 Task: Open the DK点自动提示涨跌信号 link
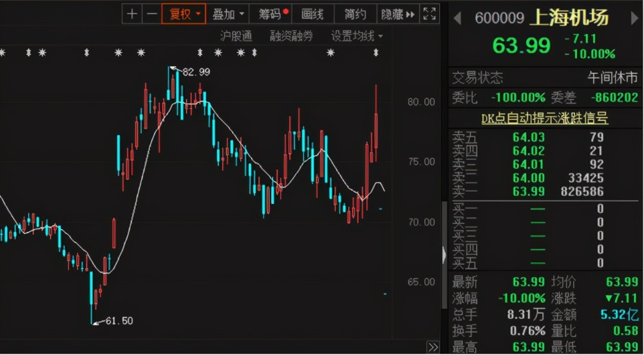click(545, 118)
